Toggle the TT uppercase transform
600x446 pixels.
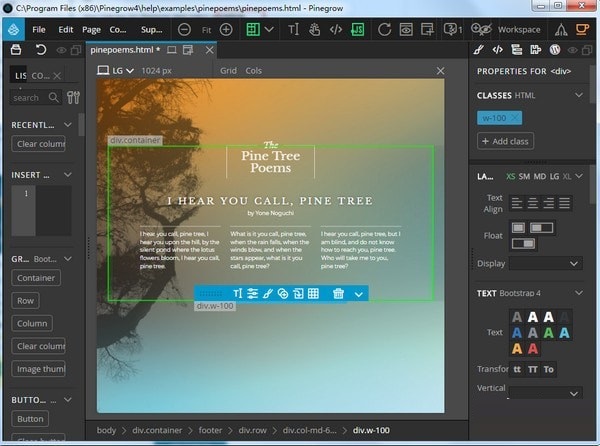(533, 369)
